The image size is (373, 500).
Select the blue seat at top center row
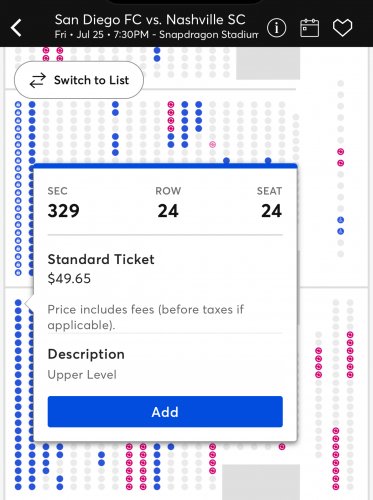point(157,51)
